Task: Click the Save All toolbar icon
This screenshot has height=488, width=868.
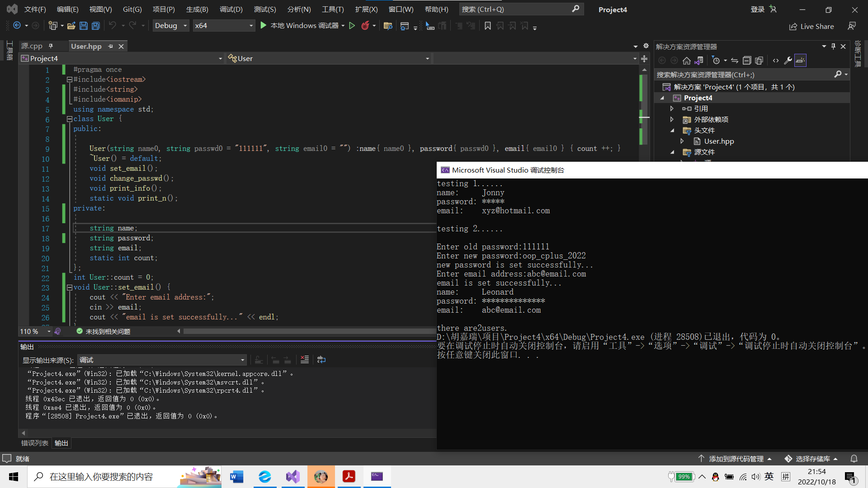Action: 96,26
